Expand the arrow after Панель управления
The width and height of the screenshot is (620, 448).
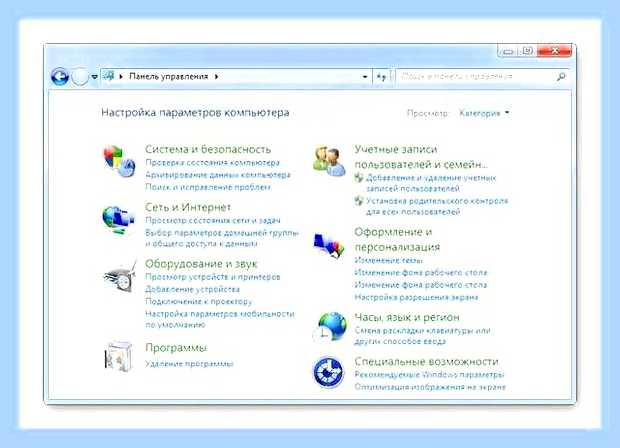click(x=216, y=77)
